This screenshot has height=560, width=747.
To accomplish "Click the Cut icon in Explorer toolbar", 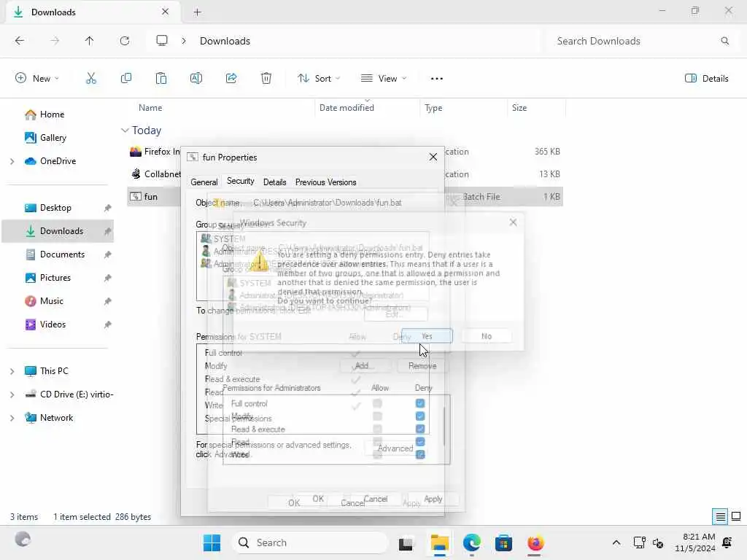I will 91,79.
